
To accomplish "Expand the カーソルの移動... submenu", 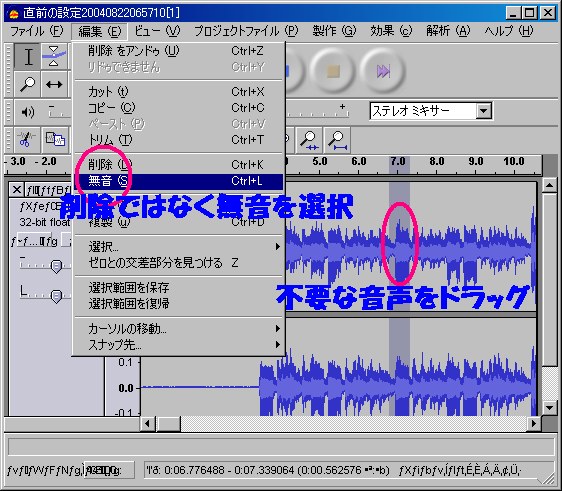I will 178,328.
